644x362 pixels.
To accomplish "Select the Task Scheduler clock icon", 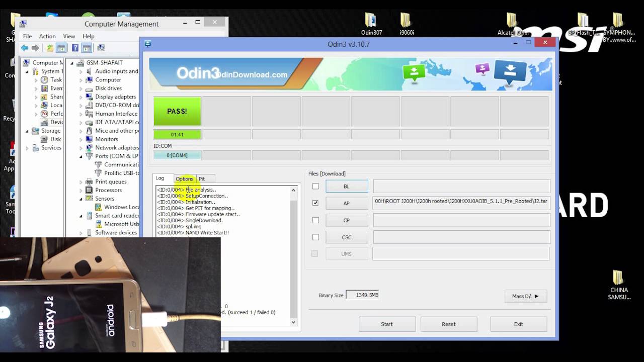I will click(44, 80).
